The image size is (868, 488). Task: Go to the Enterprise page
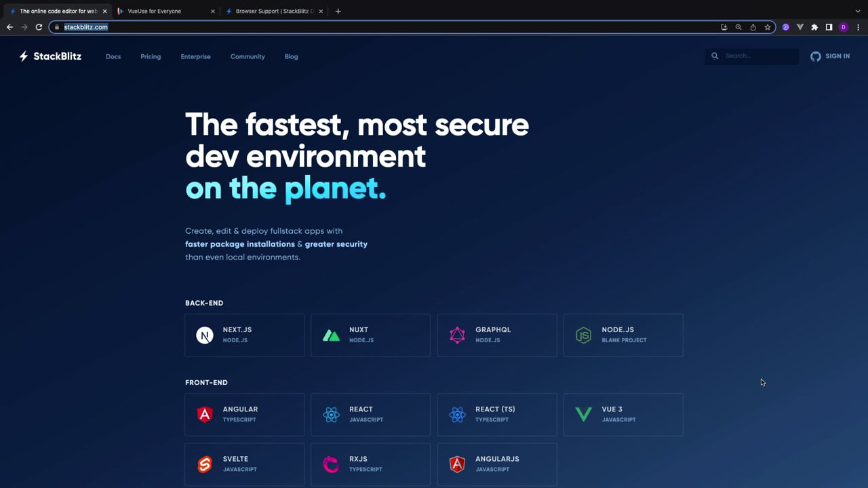tap(195, 56)
